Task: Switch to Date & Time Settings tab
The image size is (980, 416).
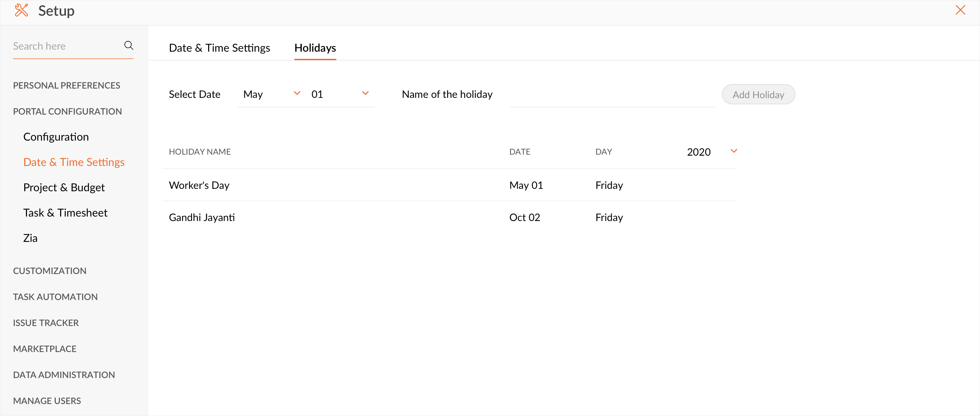Action: (x=219, y=48)
